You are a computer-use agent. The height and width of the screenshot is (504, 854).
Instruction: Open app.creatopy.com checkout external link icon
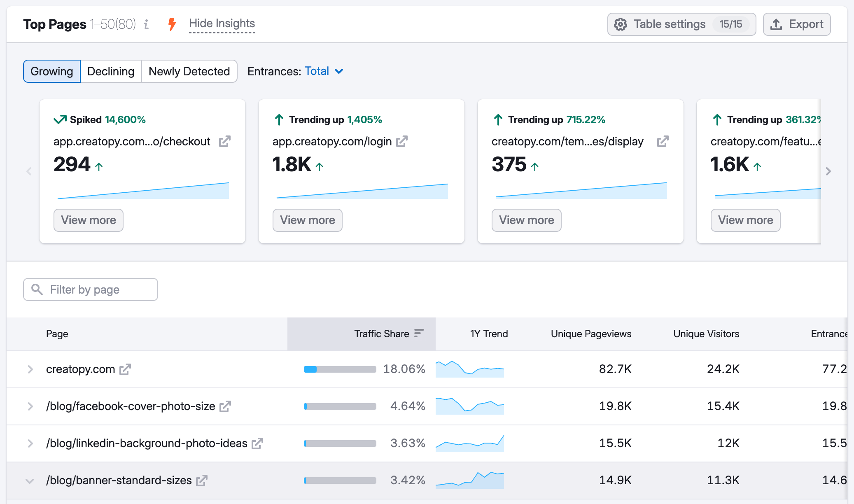[225, 141]
